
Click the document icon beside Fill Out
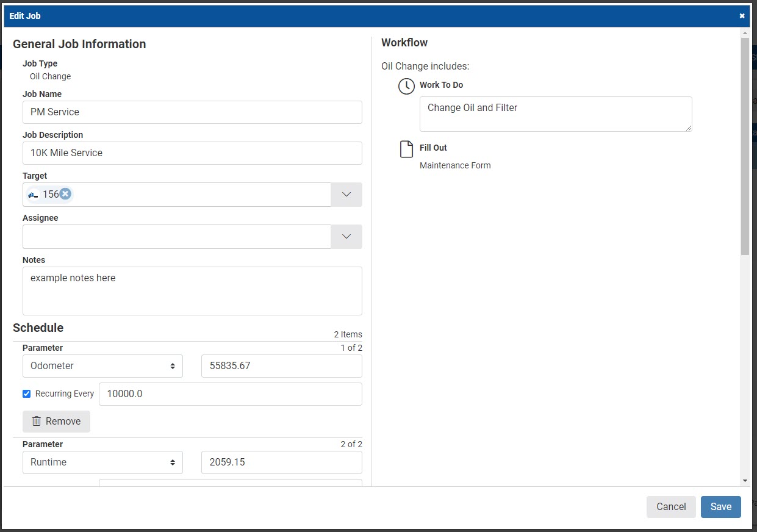pos(406,148)
